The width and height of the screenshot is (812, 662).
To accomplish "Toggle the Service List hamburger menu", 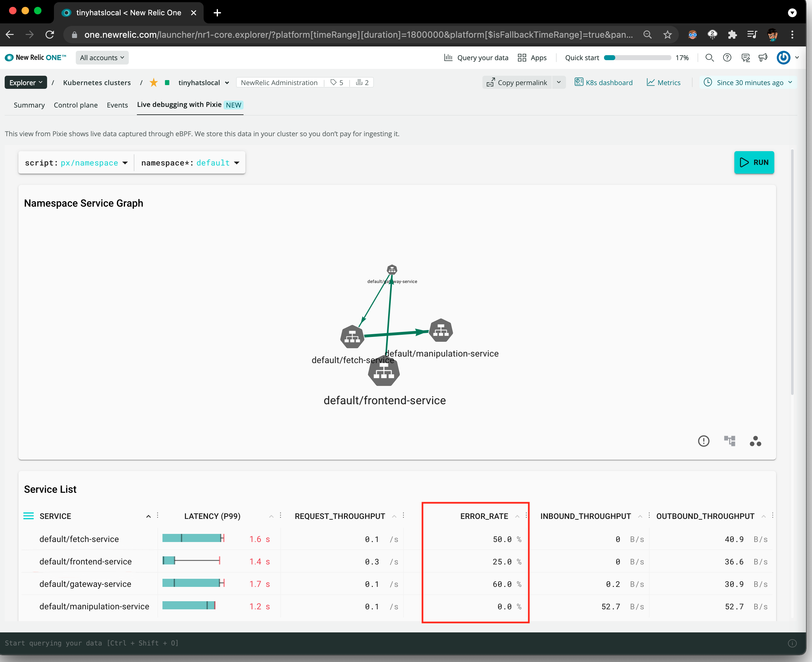I will [29, 516].
